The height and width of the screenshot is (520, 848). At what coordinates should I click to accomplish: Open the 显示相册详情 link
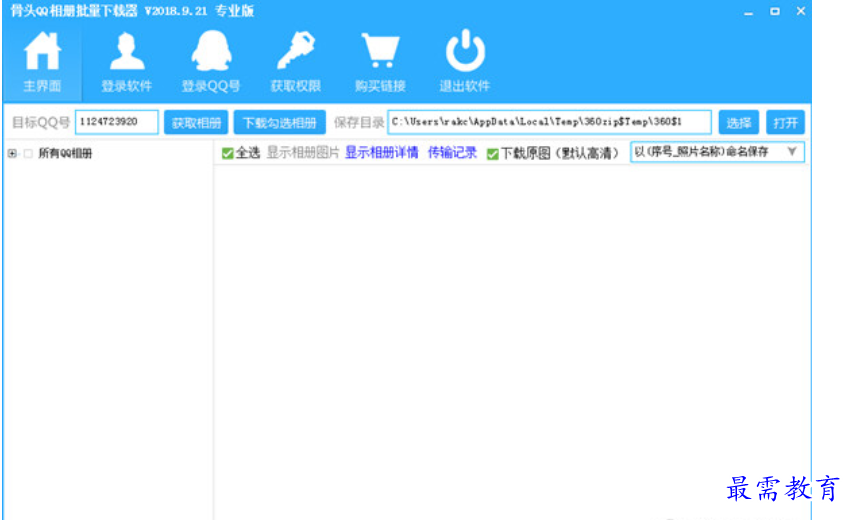pyautogui.click(x=382, y=153)
